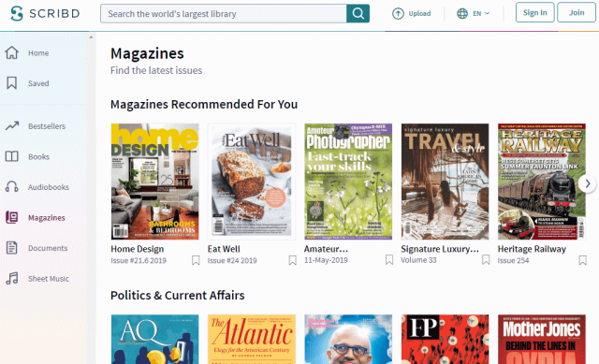Open Audiobooks from the sidebar

tap(49, 187)
